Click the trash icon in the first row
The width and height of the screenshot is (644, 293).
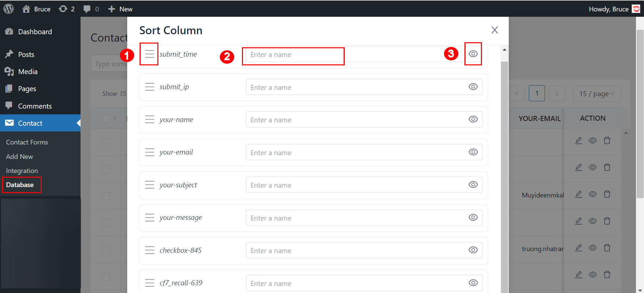(607, 140)
